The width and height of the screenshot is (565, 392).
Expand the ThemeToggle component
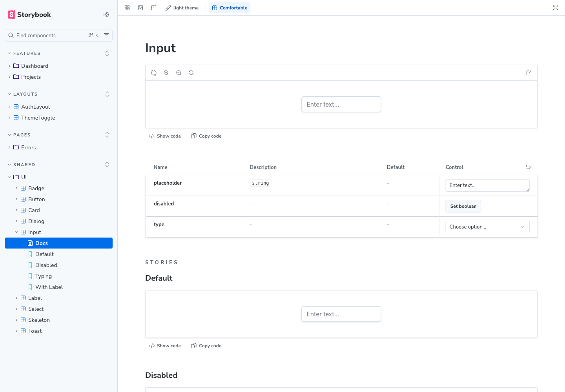tap(58, 118)
